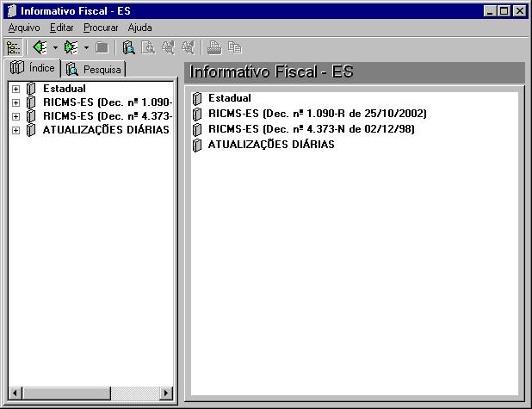
Task: Expand the ATUALIZAÇÕES DIÁRIAS tree node
Action: [15, 131]
